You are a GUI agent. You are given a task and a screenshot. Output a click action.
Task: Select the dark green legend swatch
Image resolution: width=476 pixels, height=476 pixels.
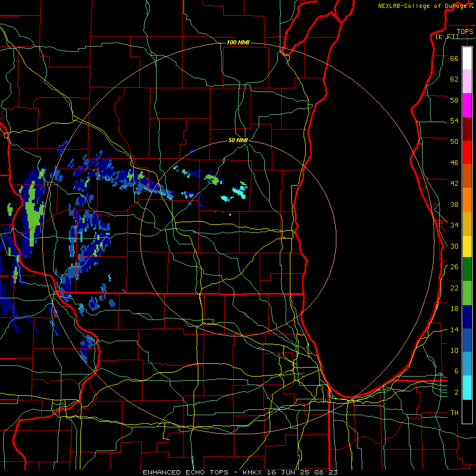click(x=467, y=269)
